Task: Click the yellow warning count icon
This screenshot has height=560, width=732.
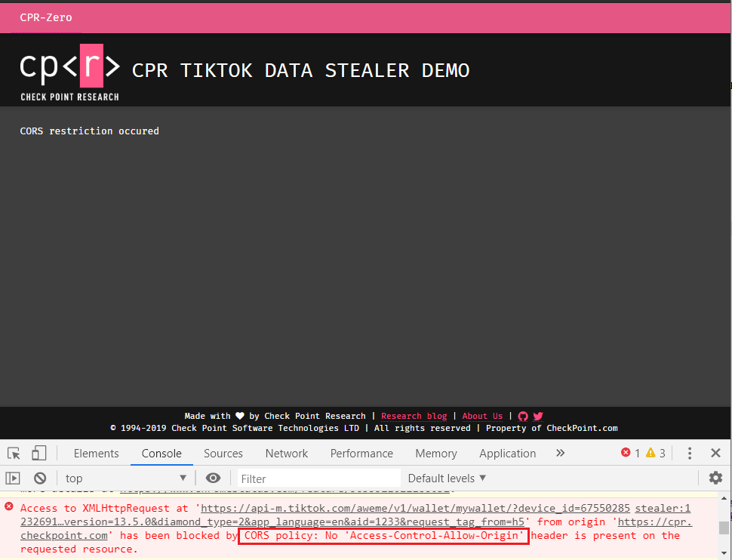Action: click(650, 452)
